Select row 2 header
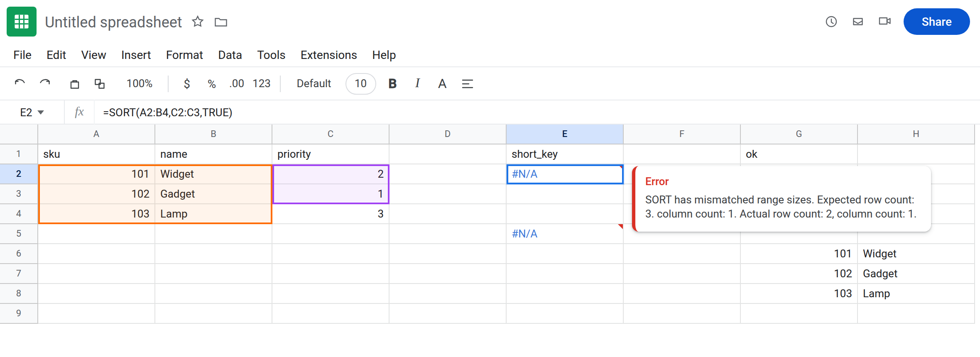Image resolution: width=980 pixels, height=357 pixels. pos(19,174)
